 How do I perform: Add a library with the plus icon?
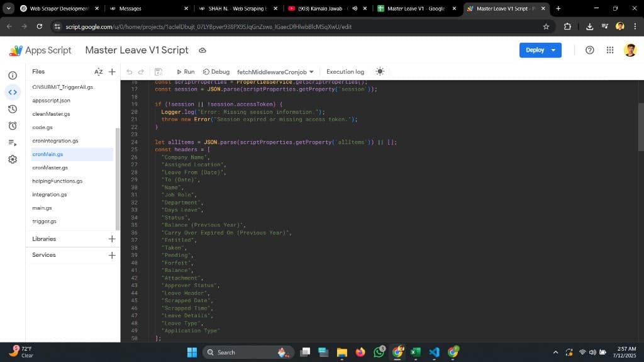[x=112, y=239]
